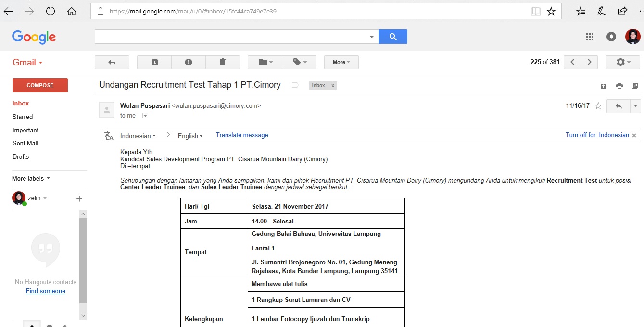644x327 pixels.
Task: Click Turn off for: Indonesian
Action: click(x=597, y=135)
